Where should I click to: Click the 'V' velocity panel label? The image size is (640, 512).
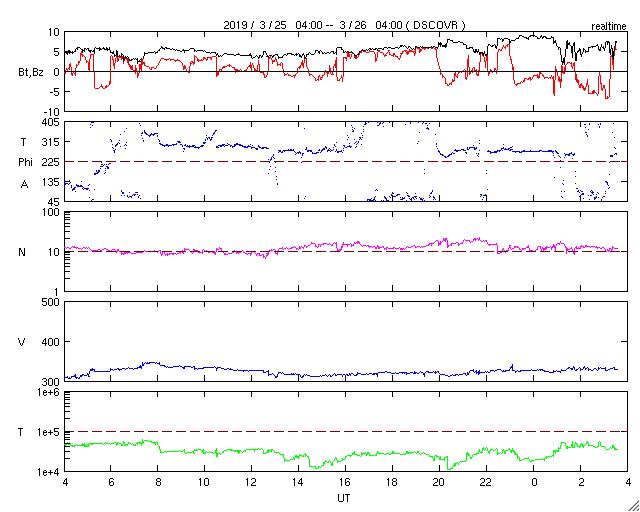(x=22, y=342)
